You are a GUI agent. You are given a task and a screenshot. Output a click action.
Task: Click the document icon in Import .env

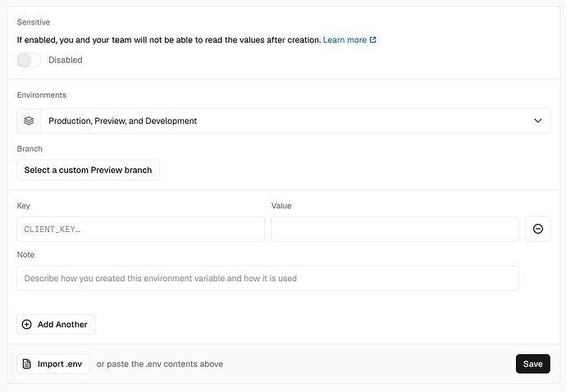[x=27, y=363]
